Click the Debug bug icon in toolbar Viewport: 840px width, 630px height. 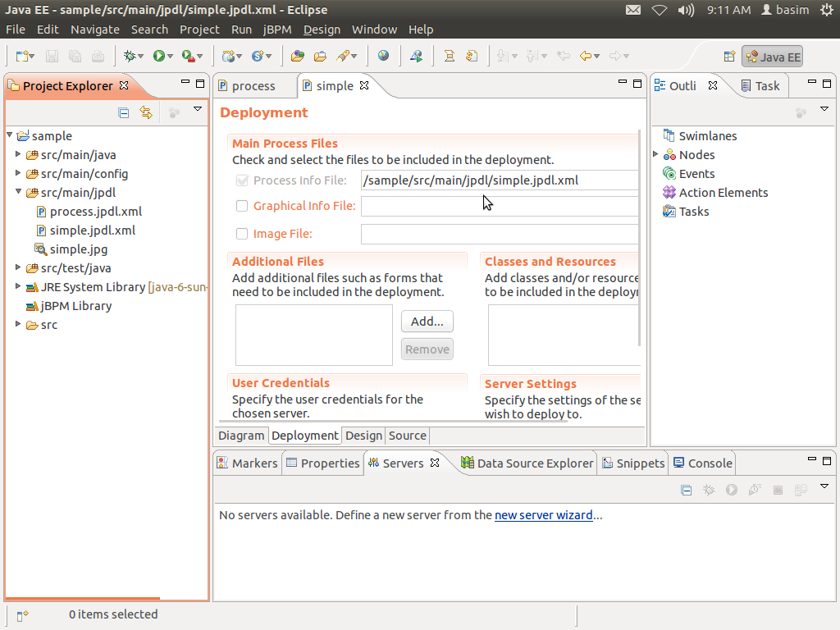tap(129, 56)
